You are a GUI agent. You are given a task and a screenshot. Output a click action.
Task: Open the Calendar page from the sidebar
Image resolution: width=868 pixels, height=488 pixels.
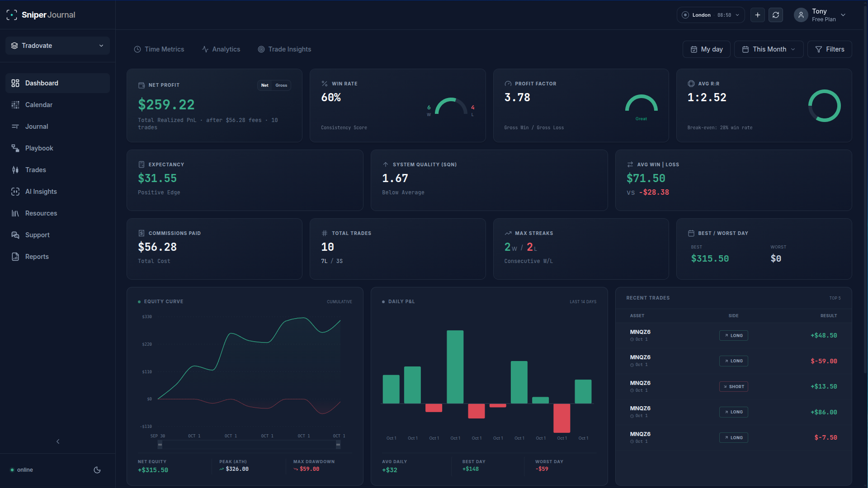(57, 105)
